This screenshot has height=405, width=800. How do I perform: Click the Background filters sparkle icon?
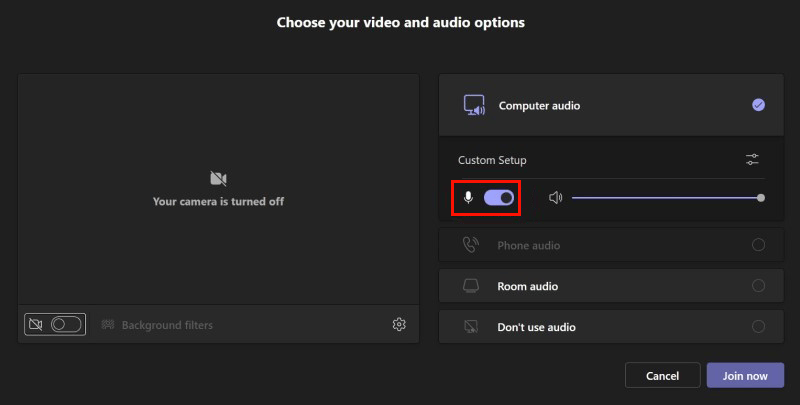[x=108, y=324]
